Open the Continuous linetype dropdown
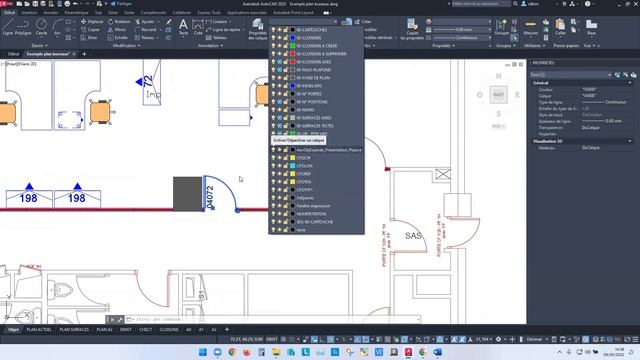 pyautogui.click(x=489, y=38)
